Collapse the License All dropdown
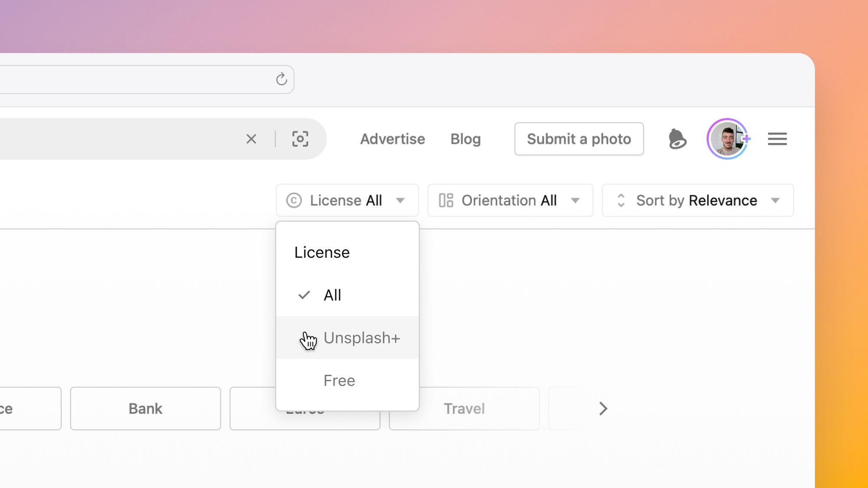868x488 pixels. [x=347, y=200]
